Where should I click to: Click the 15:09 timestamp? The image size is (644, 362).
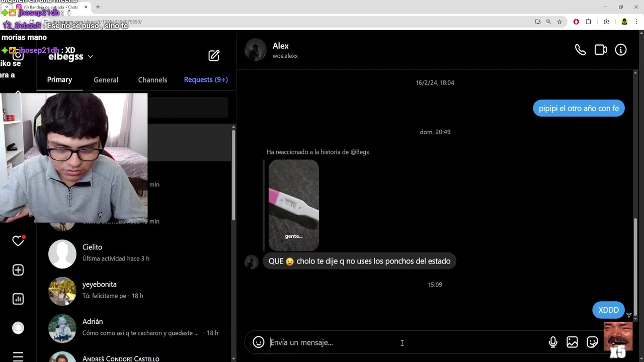click(435, 285)
